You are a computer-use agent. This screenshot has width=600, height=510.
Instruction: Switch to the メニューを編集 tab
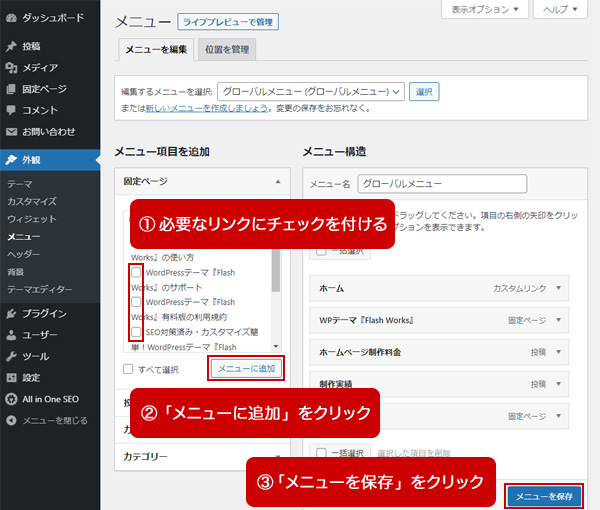click(156, 49)
